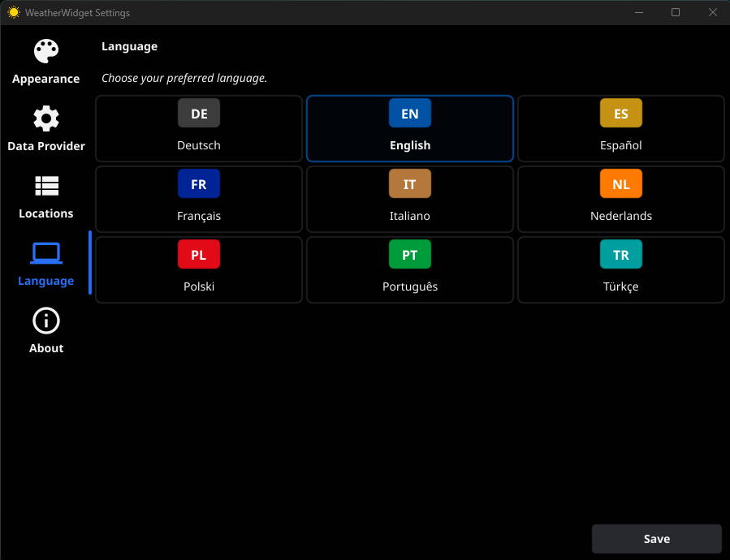Choose Türkçe as language
The width and height of the screenshot is (730, 560).
coord(620,270)
